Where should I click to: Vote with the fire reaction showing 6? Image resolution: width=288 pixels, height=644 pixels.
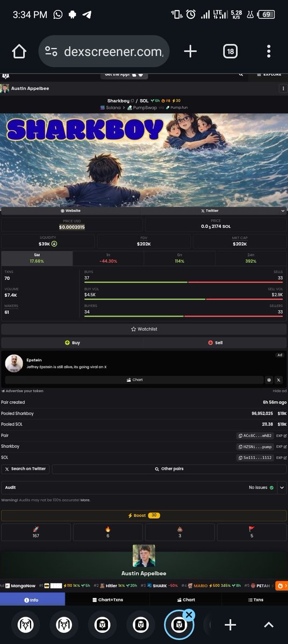click(108, 532)
